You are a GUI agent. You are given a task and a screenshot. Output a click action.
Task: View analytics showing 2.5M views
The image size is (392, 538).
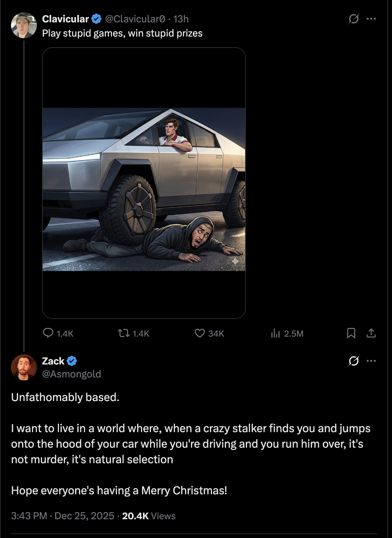coord(275,333)
